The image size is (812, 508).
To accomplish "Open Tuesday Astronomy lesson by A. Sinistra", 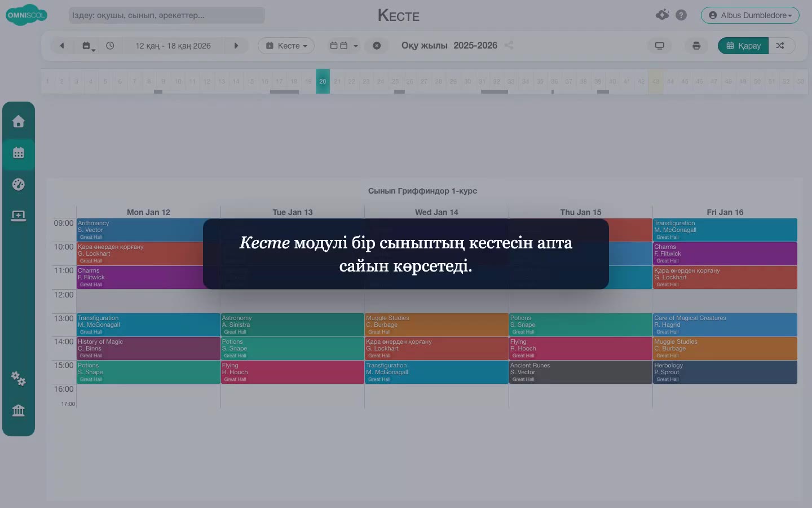I will pyautogui.click(x=293, y=325).
